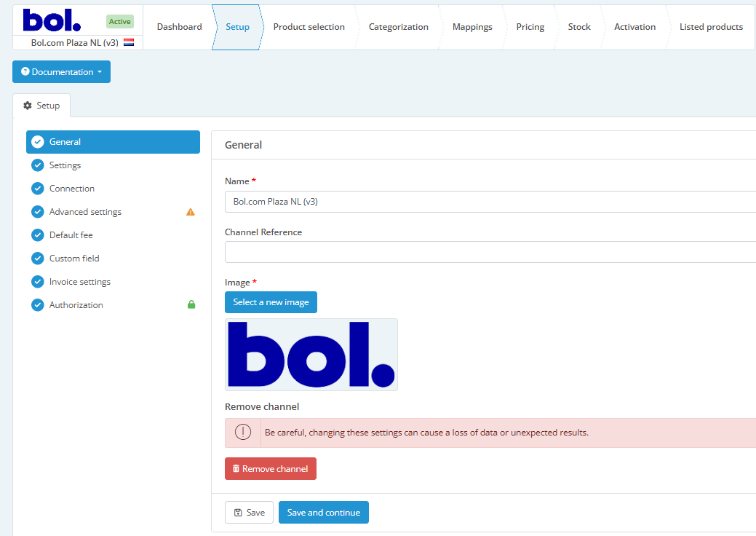Click the exclamation icon in the warning banner

pyautogui.click(x=243, y=432)
